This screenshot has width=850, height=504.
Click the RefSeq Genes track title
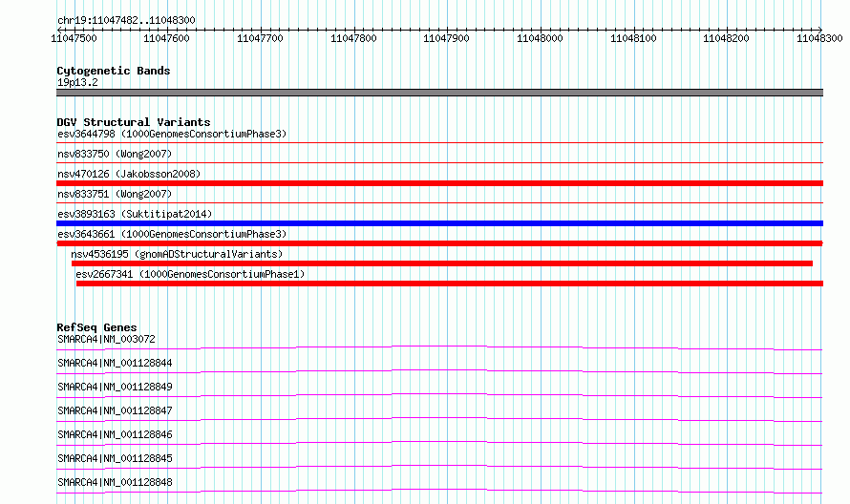pyautogui.click(x=96, y=327)
